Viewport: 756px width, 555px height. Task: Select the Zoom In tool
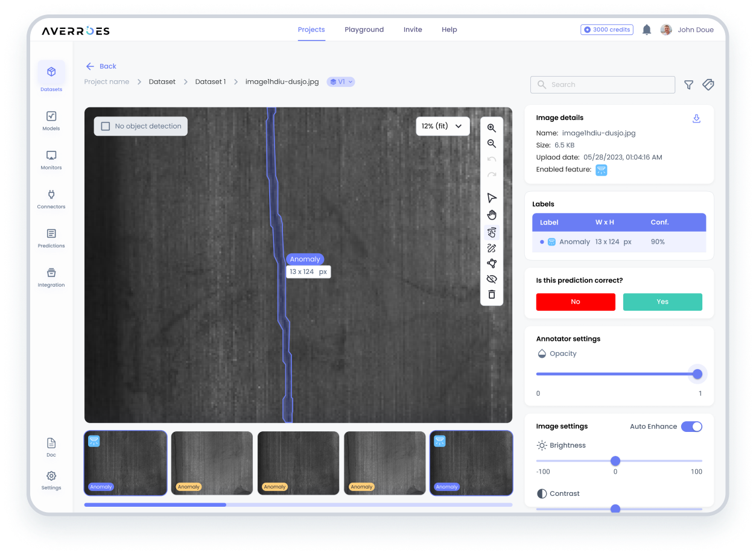(492, 127)
